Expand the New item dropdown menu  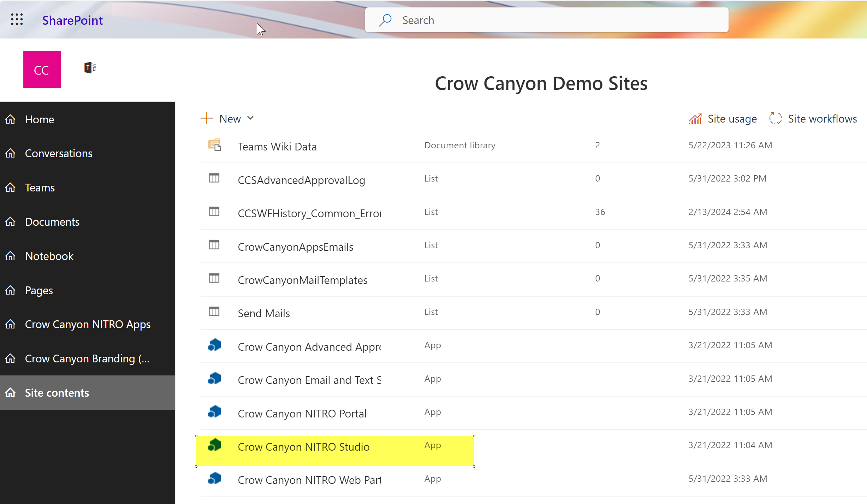pos(251,118)
